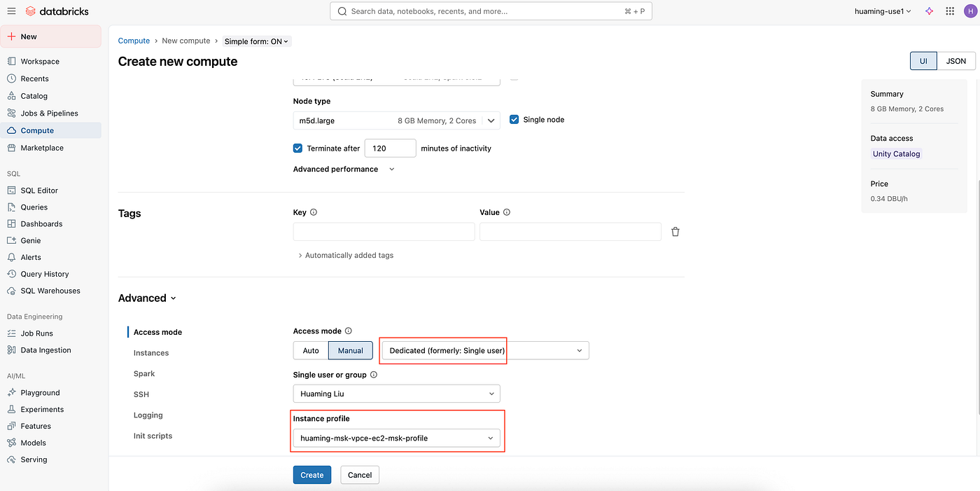Viewport: 980px width, 491px height.
Task: Click the Models sidebar icon
Action: (11, 443)
